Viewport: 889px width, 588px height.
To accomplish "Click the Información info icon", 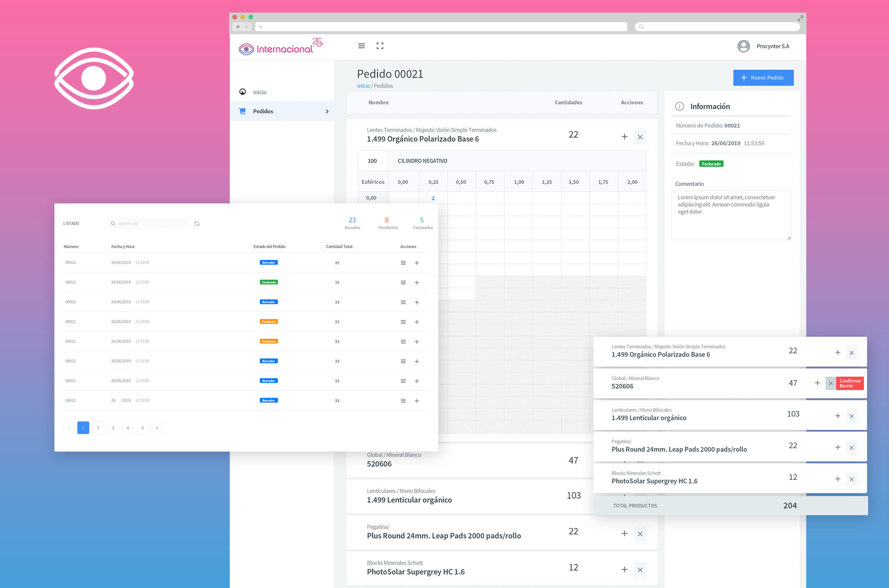I will click(679, 107).
